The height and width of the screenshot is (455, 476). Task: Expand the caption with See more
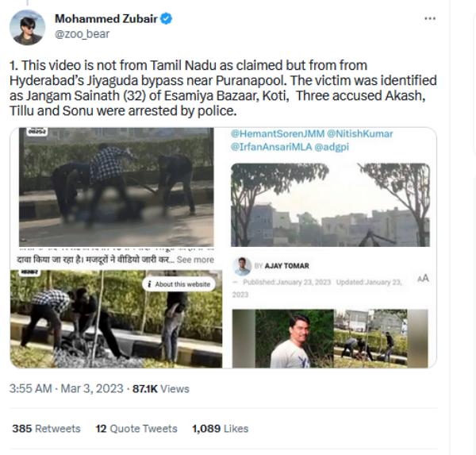point(195,260)
